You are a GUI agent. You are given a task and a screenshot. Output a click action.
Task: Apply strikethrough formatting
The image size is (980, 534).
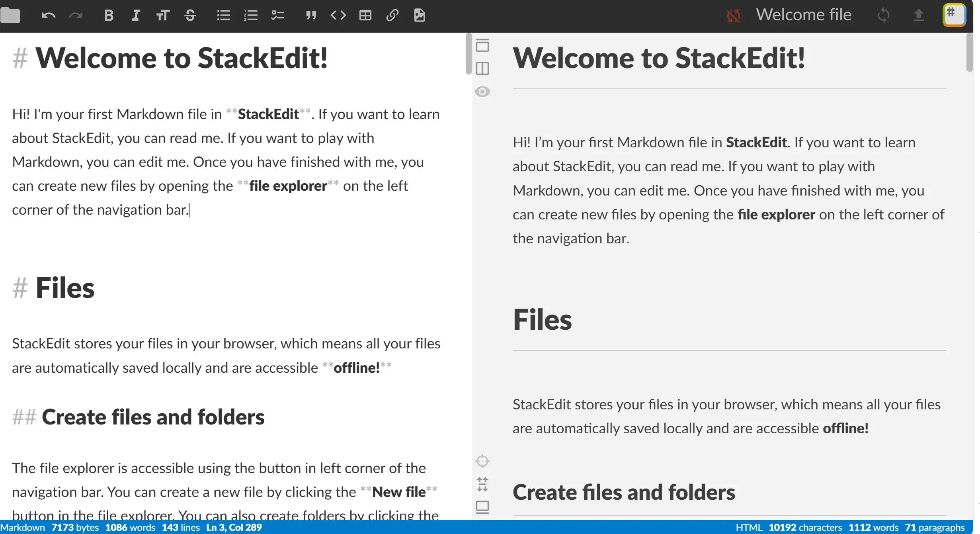[x=190, y=16]
